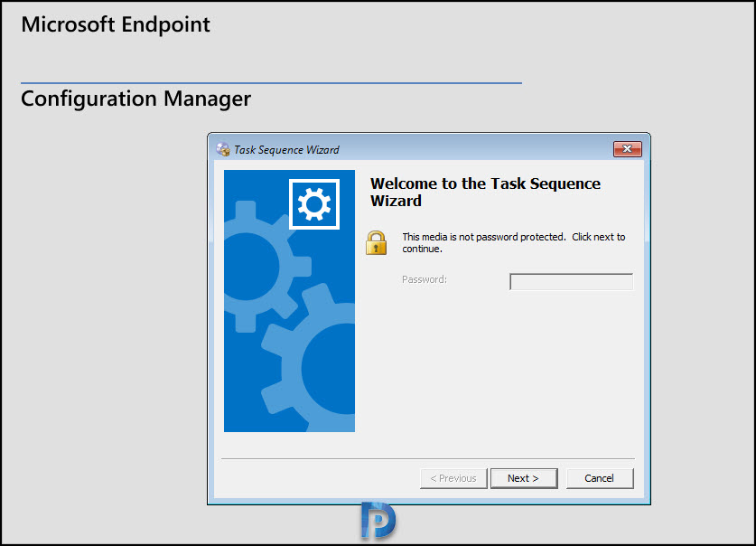Screen dimensions: 756x546
Task: Click the word Wizard in the welcome heading
Action: click(x=396, y=201)
